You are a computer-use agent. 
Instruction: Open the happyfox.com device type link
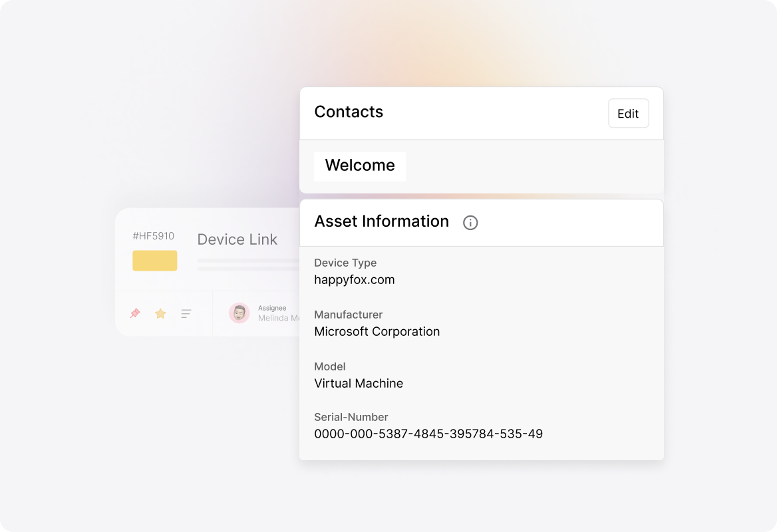[x=355, y=279]
